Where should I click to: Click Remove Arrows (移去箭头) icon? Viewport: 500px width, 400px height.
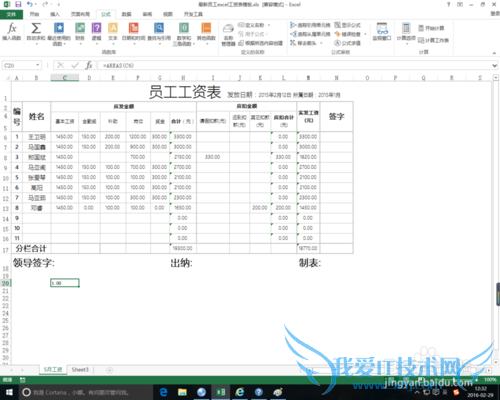293,43
